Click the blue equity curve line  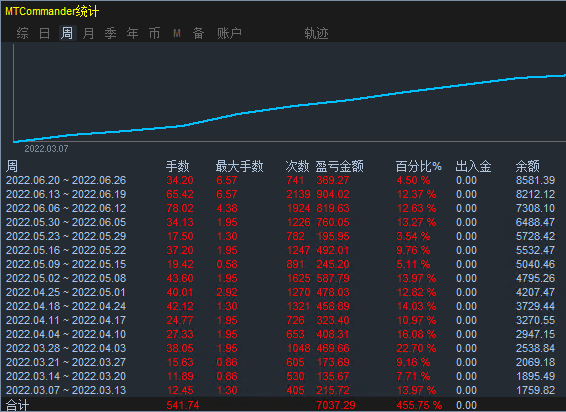click(x=289, y=107)
